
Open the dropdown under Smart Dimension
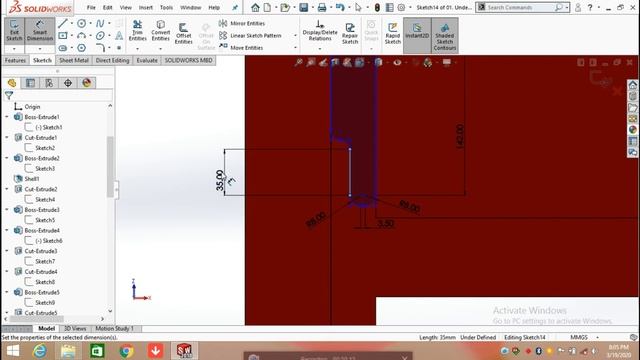(x=40, y=49)
